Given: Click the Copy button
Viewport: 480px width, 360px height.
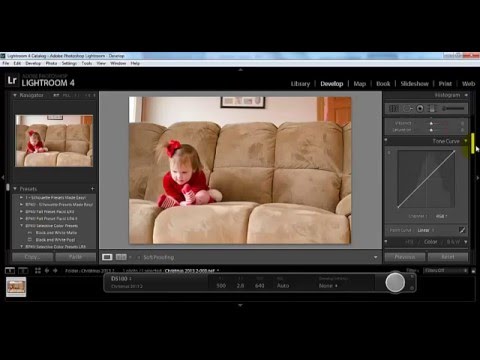Looking at the screenshot, I should click(x=32, y=257).
